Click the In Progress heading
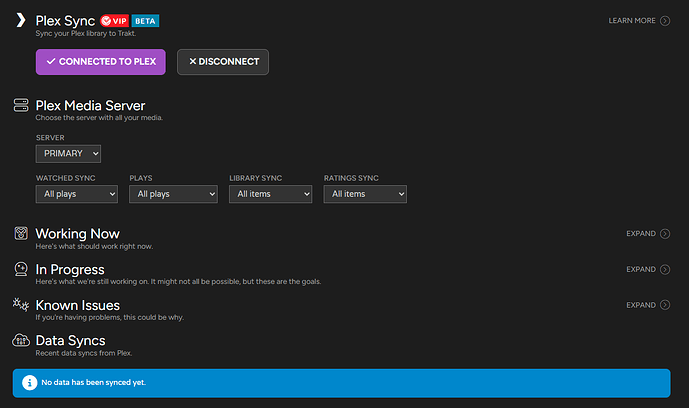Image resolution: width=689 pixels, height=408 pixels. click(70, 269)
